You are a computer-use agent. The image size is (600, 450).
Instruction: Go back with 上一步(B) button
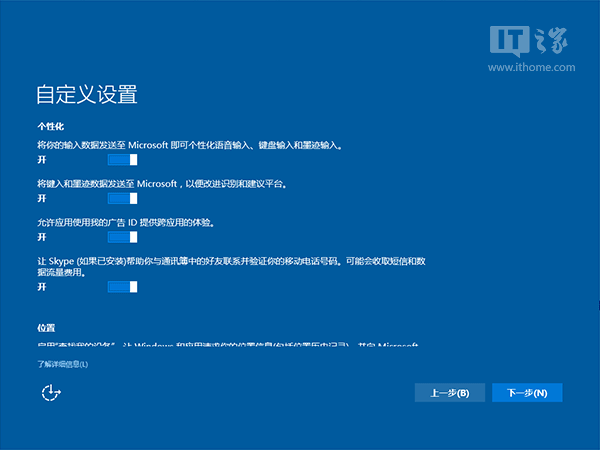point(450,393)
